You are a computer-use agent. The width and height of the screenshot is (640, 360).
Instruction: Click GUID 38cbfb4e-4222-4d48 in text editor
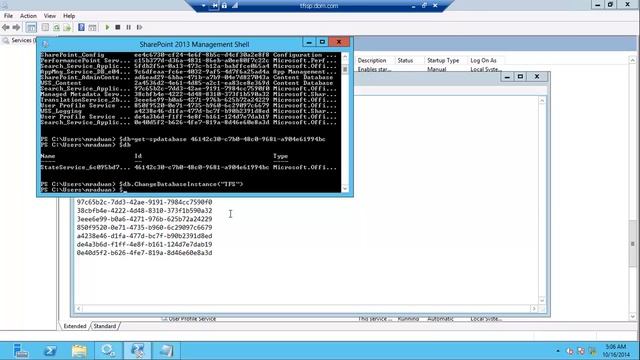(144, 211)
